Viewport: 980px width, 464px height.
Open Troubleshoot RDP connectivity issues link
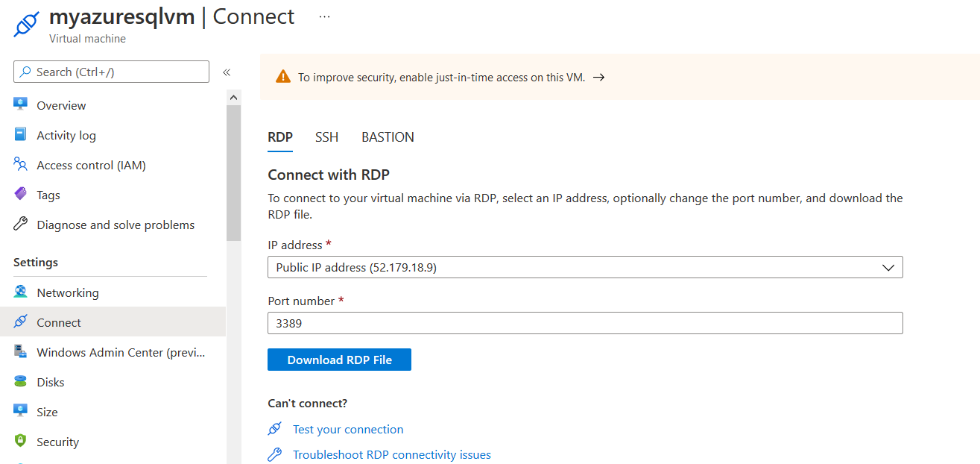[391, 455]
